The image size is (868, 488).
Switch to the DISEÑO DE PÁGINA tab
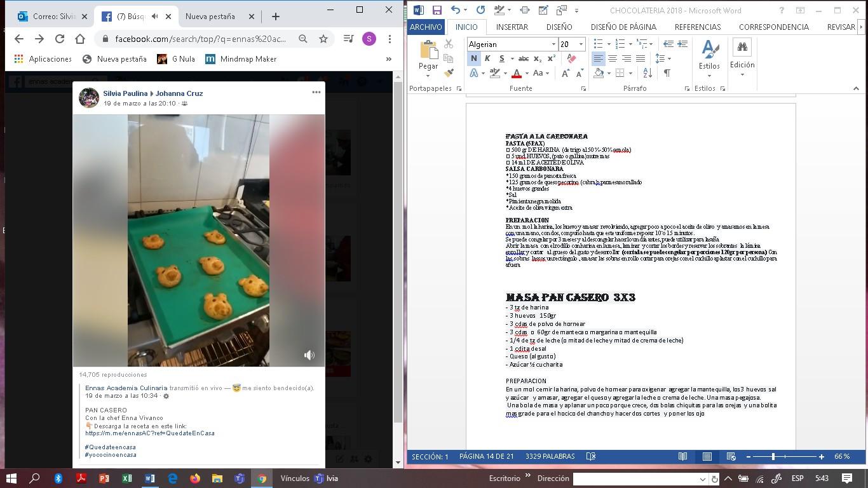click(623, 27)
